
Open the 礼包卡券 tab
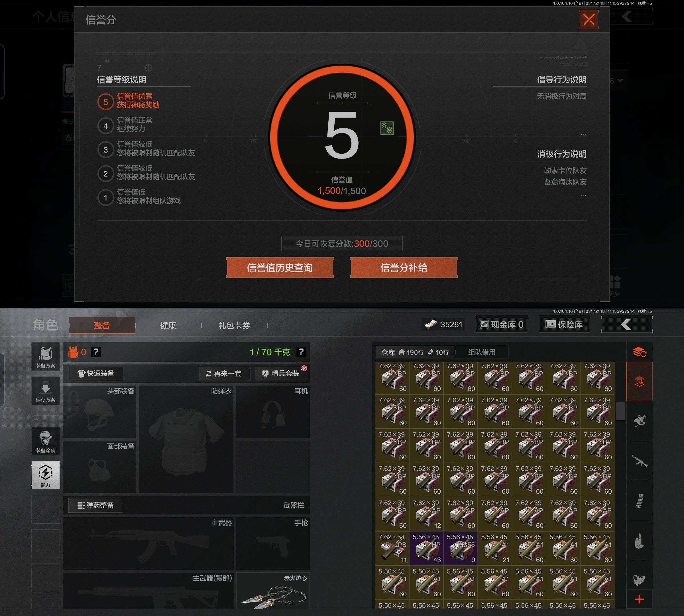point(234,326)
